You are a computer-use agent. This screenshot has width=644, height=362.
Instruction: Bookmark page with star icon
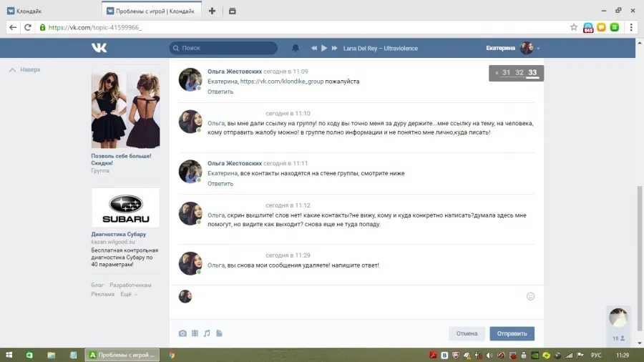pyautogui.click(x=574, y=27)
